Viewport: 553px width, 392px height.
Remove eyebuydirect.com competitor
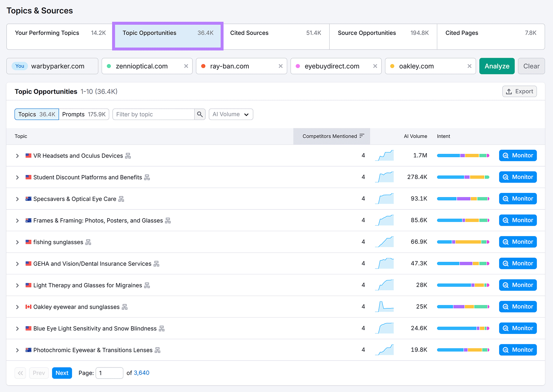coord(375,66)
